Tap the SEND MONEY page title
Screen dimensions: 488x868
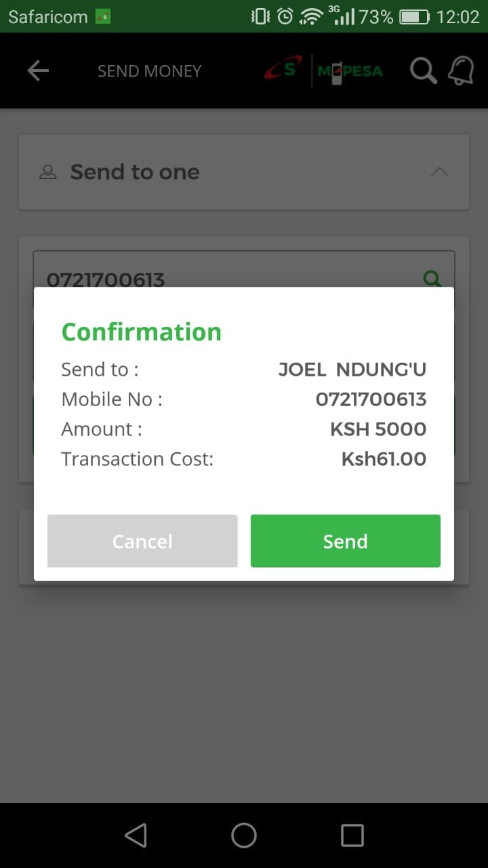point(149,71)
